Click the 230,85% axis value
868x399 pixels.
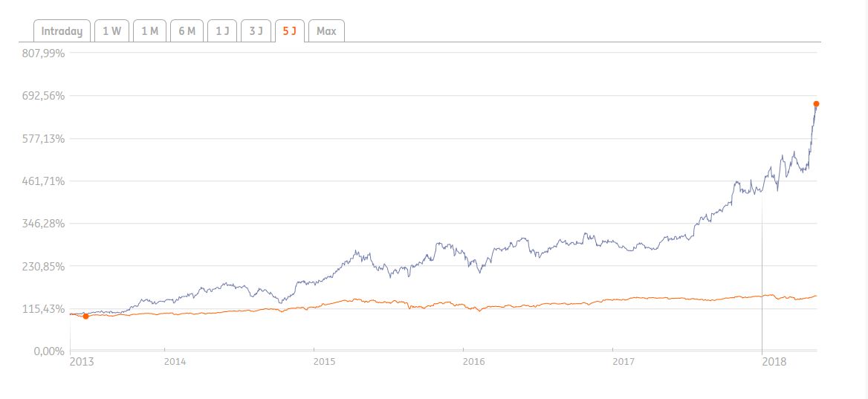[x=45, y=266]
